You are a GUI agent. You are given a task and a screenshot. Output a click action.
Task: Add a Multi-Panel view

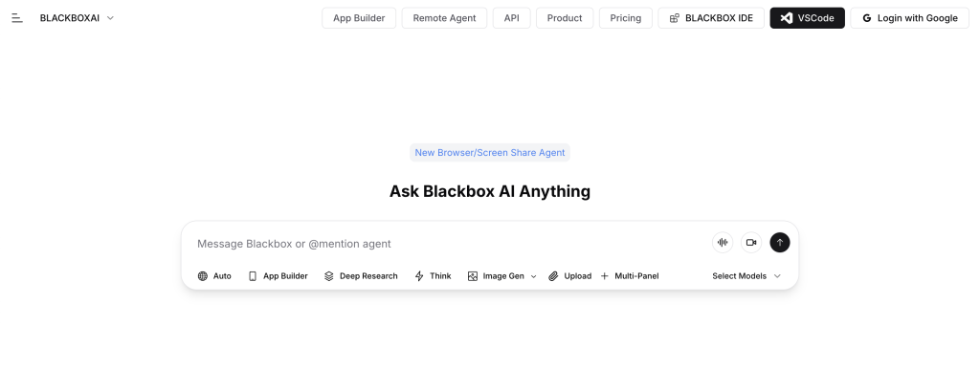coord(630,276)
